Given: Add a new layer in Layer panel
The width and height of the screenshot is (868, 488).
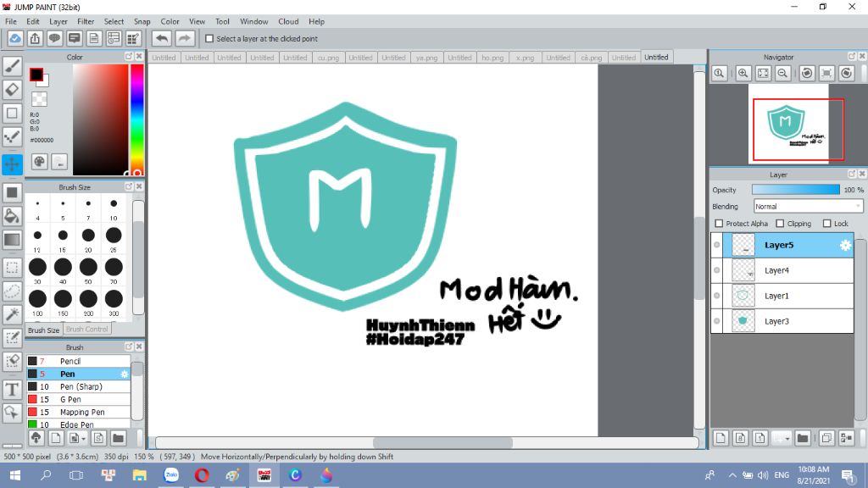Looking at the screenshot, I should [721, 438].
